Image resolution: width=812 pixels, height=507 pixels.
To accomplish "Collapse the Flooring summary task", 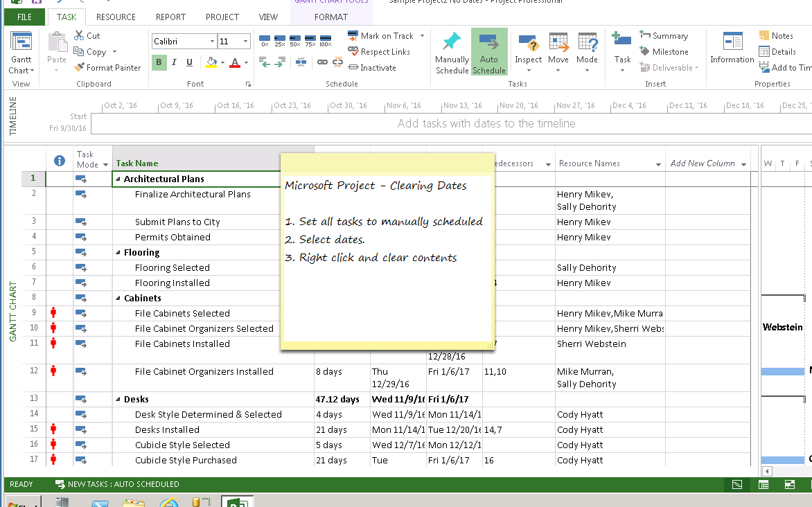I will pos(118,253).
